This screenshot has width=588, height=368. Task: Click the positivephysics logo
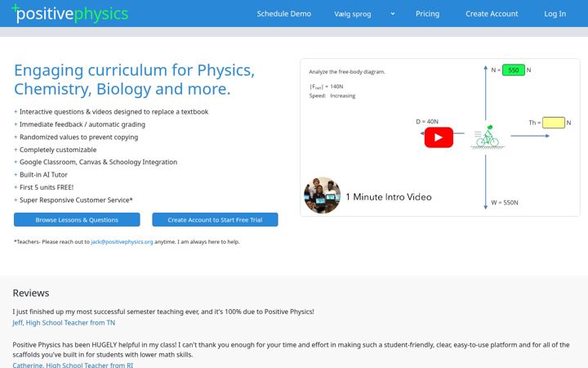70,14
